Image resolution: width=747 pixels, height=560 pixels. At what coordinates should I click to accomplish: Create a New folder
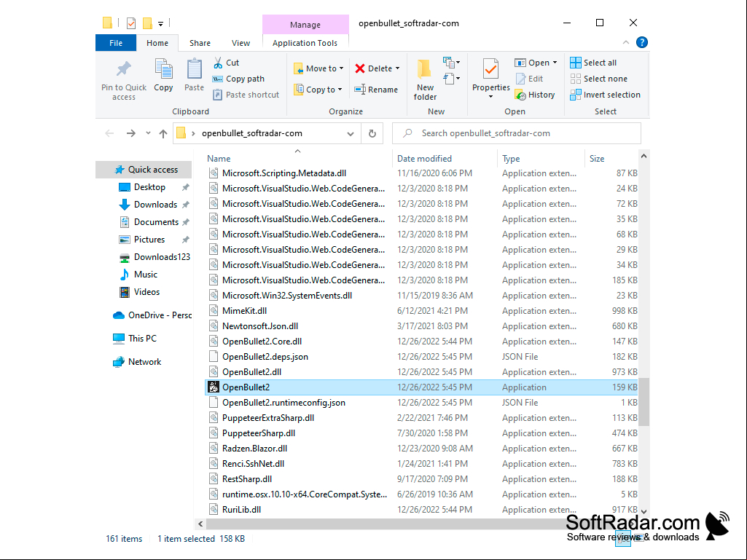tap(425, 79)
